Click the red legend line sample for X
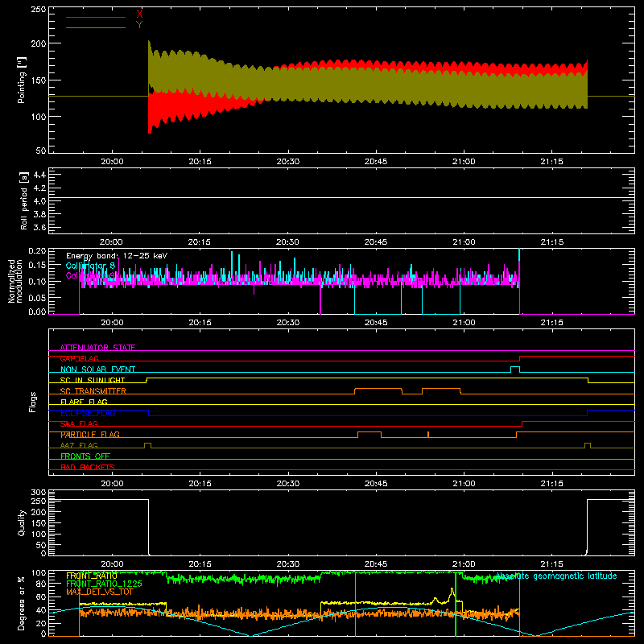The height and width of the screenshot is (644, 644). pos(96,17)
